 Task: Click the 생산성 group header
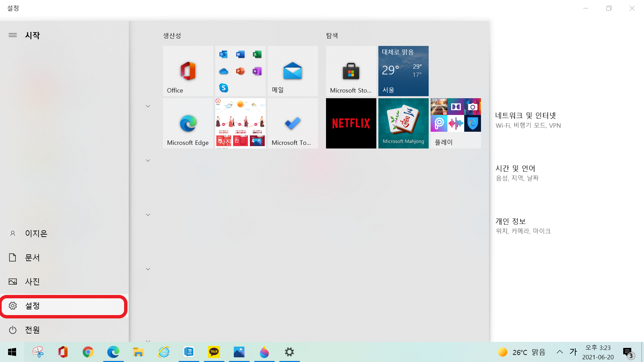[x=172, y=36]
